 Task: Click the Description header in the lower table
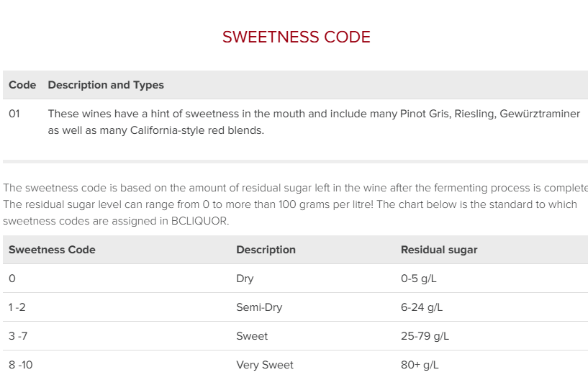pyautogui.click(x=266, y=250)
